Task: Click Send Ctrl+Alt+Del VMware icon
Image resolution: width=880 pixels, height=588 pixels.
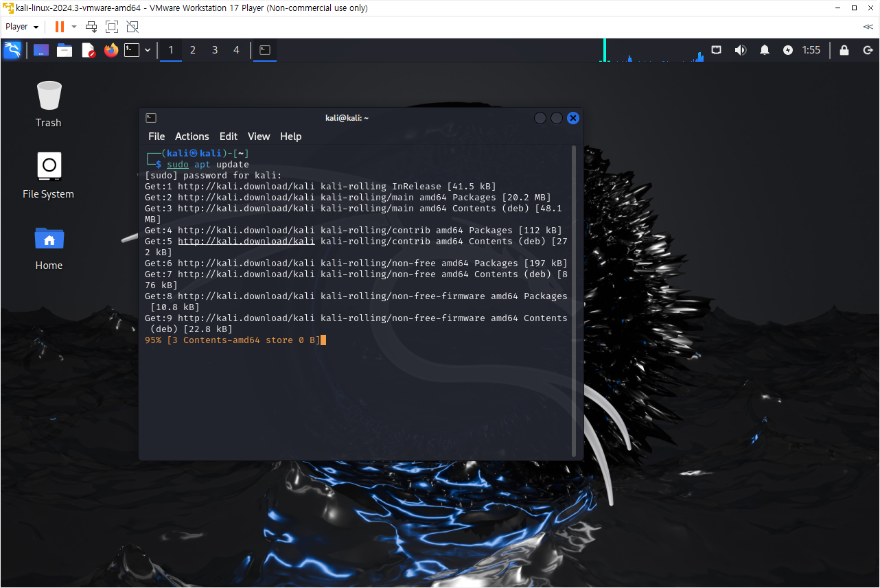Action: 91,27
